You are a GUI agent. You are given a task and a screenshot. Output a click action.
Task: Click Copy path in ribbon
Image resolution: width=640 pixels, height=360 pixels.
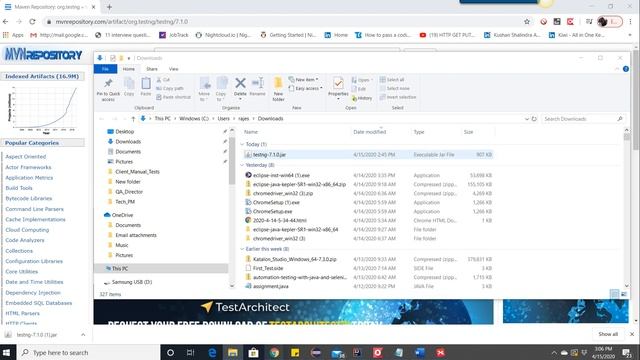tap(170, 88)
